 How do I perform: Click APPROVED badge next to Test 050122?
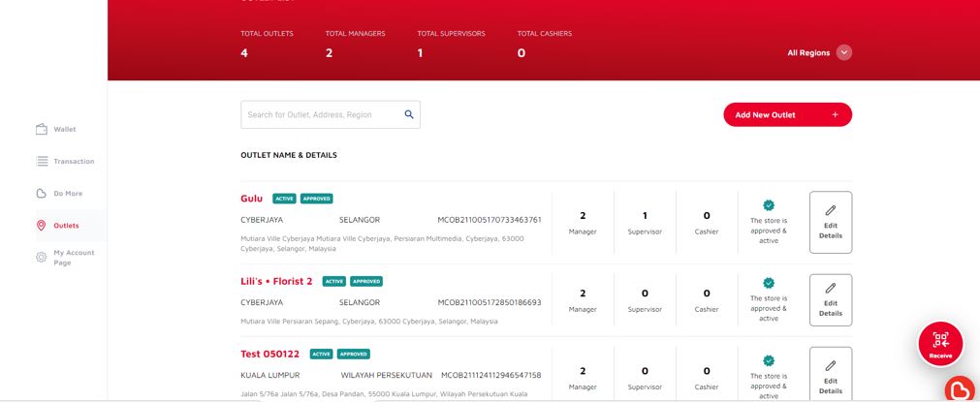[354, 354]
